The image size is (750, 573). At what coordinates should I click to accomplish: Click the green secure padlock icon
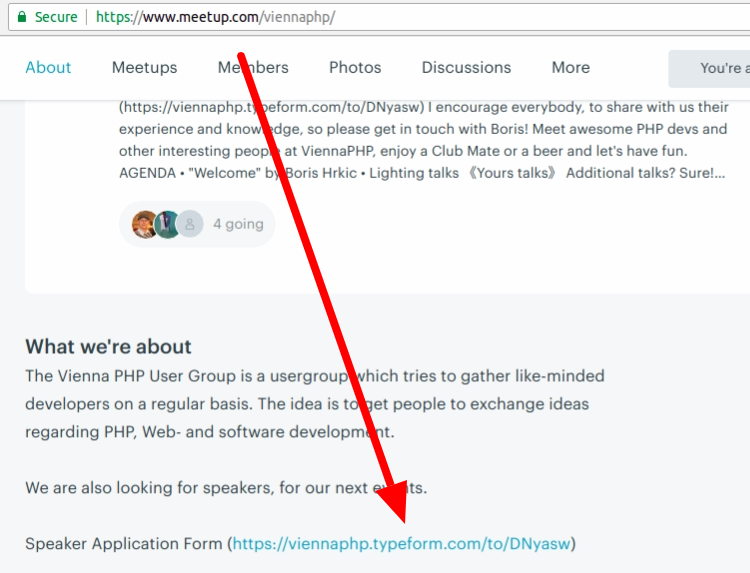(x=22, y=17)
